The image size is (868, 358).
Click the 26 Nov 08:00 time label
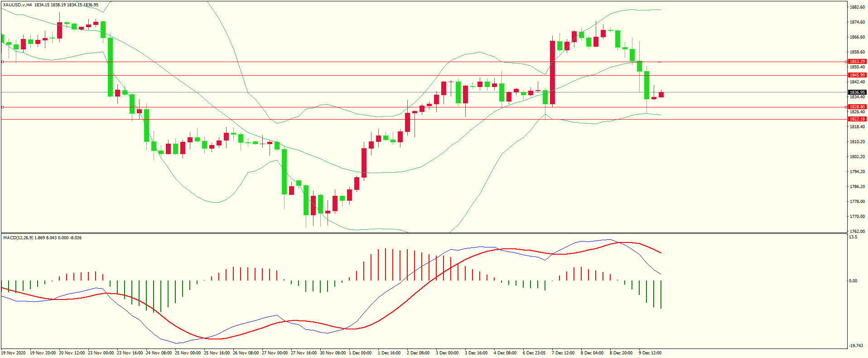tap(246, 353)
